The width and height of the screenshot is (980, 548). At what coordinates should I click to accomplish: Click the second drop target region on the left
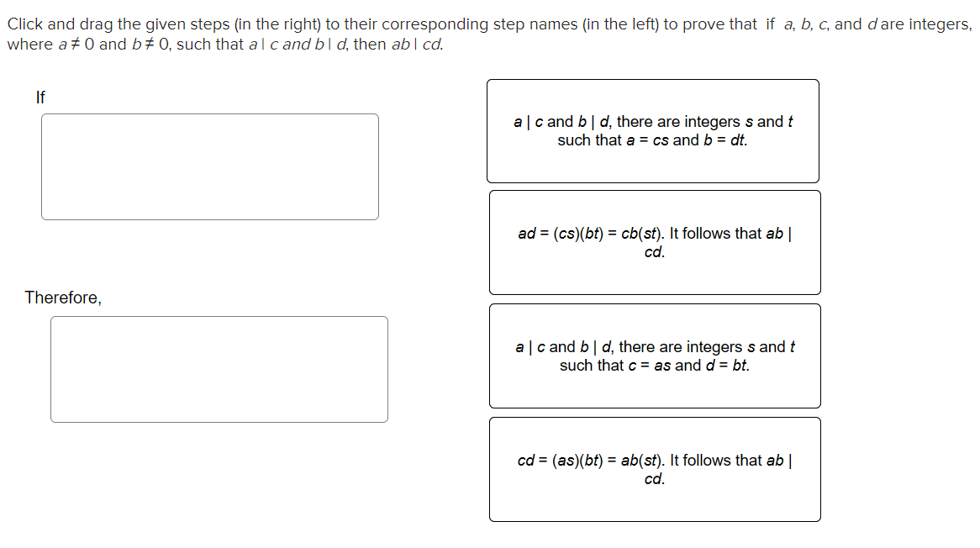pos(220,369)
